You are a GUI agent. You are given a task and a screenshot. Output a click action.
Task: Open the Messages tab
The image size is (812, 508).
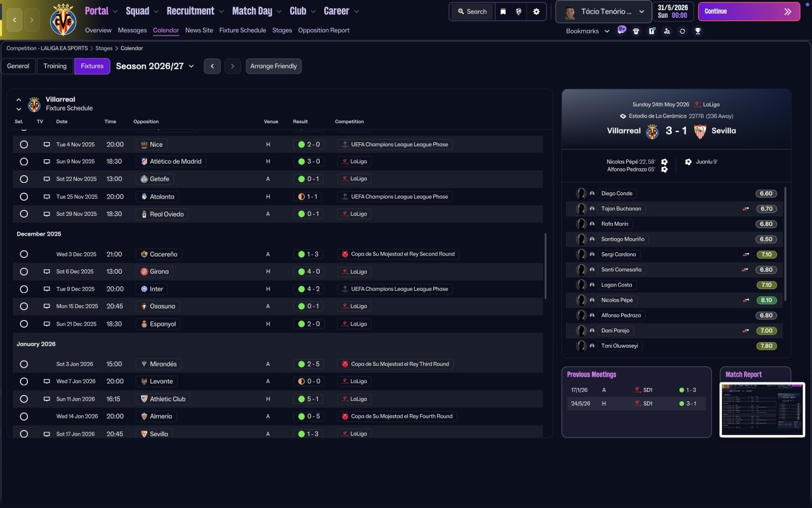coord(132,30)
